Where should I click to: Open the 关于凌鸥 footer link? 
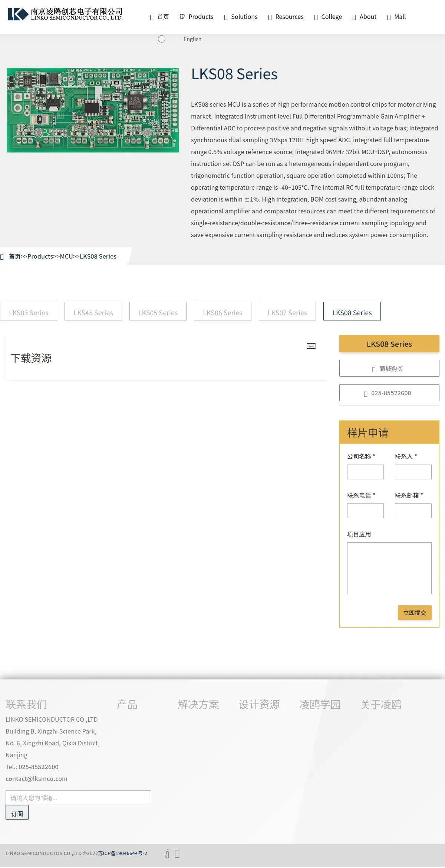pyautogui.click(x=381, y=704)
